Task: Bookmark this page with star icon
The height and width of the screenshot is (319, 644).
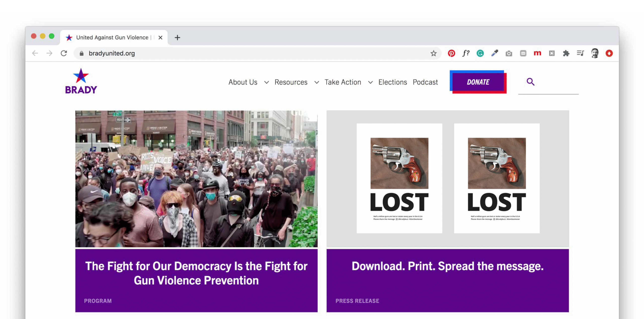Action: pos(433,53)
